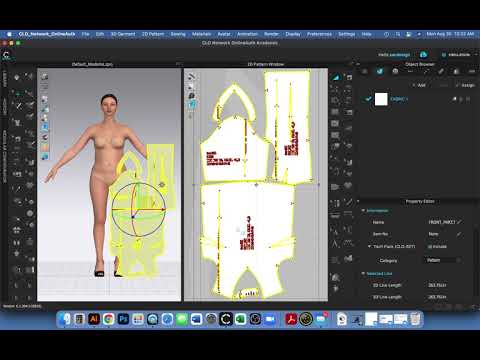Click the highlighted blue icon in 2D window toolbar
This screenshot has height=360, width=480.
(192, 104)
